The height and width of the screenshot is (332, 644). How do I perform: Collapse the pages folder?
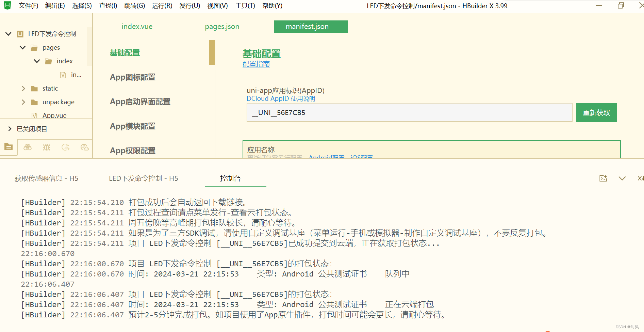click(22, 47)
